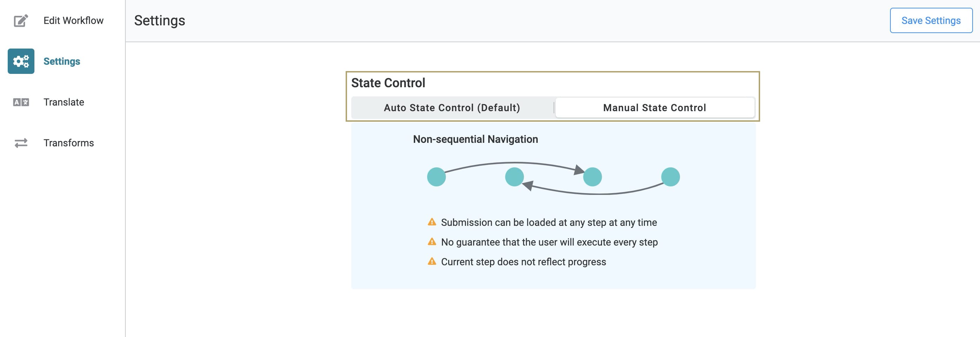Click the Translate language icon
The height and width of the screenshot is (337, 980).
click(21, 102)
